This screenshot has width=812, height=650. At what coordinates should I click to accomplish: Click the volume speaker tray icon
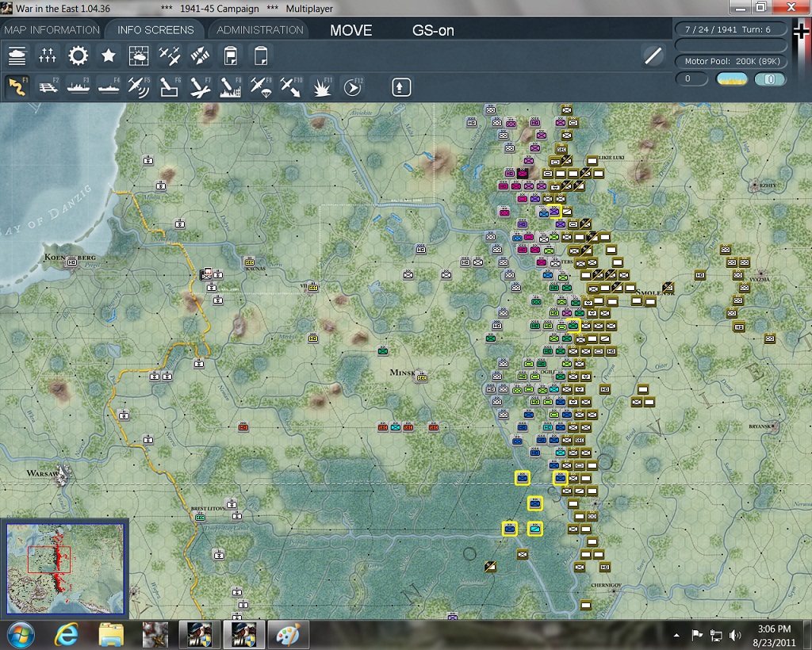click(734, 635)
